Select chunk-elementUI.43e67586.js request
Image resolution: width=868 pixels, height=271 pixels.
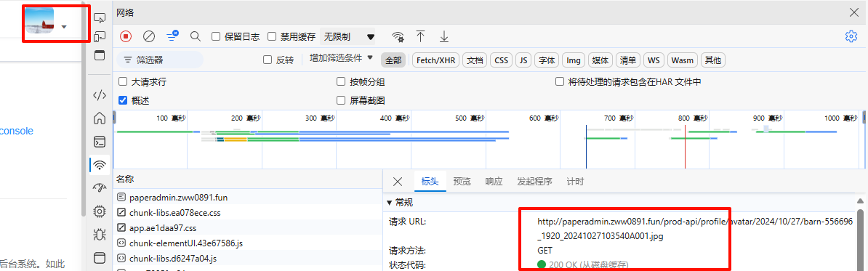[x=247, y=243]
